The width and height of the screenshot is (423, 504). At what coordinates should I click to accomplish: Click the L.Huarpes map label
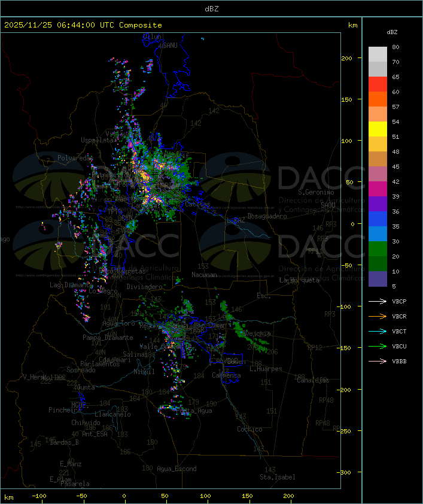click(x=266, y=369)
